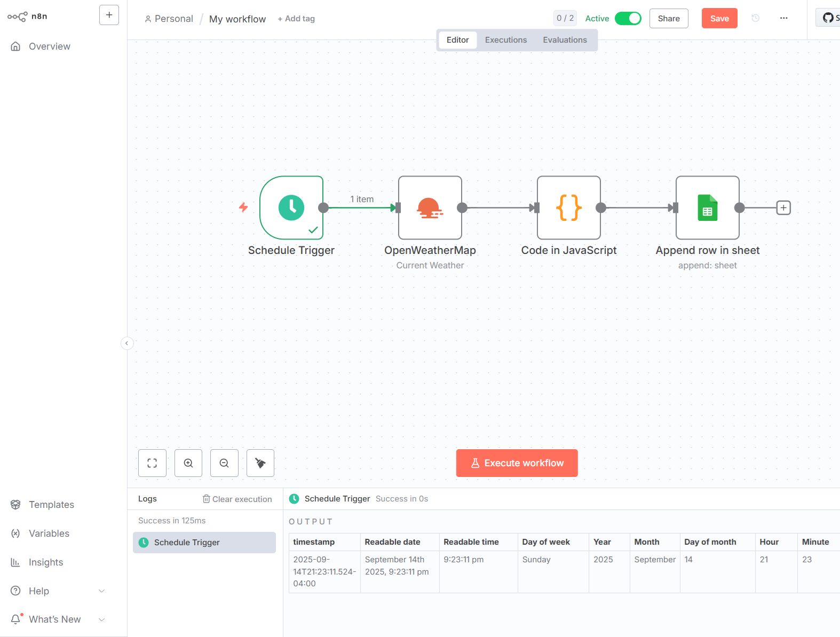This screenshot has height=637, width=840.
Task: Select the OpenWeatherMap node icon
Action: [x=430, y=208]
